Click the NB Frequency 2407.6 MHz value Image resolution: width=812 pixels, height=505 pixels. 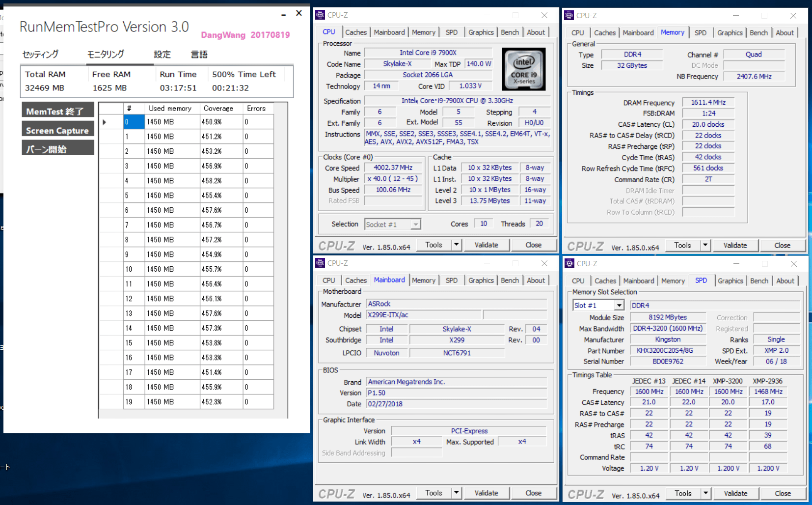tap(754, 76)
